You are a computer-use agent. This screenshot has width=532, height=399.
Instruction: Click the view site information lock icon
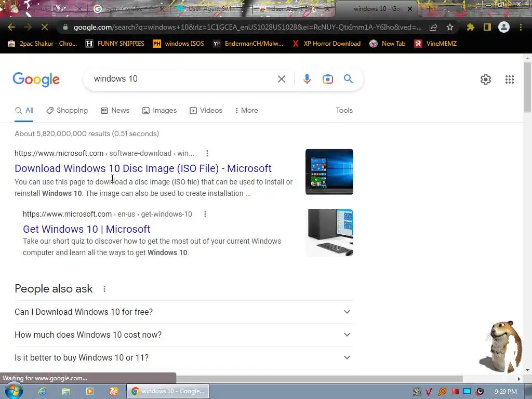(65, 27)
